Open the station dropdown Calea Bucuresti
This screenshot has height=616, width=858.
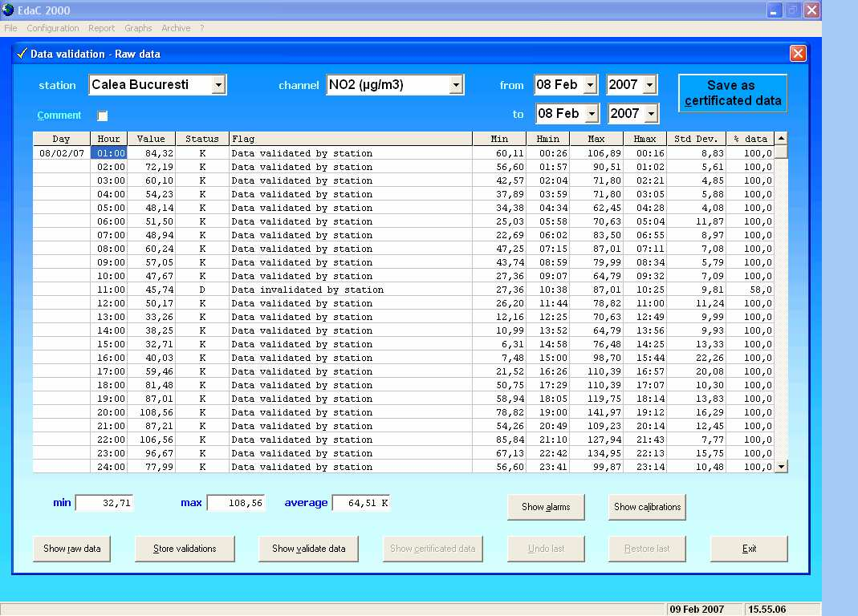(218, 85)
